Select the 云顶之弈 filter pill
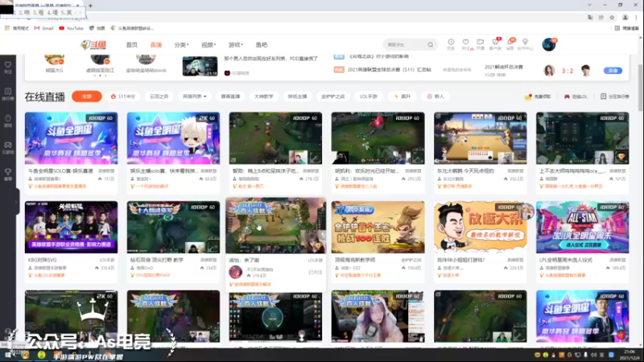The height and width of the screenshot is (362, 644). point(159,97)
